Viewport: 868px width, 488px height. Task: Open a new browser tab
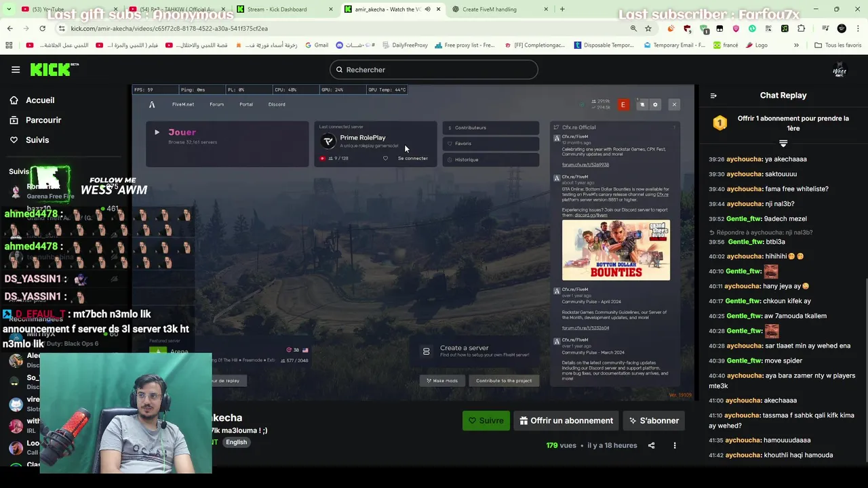click(x=561, y=9)
